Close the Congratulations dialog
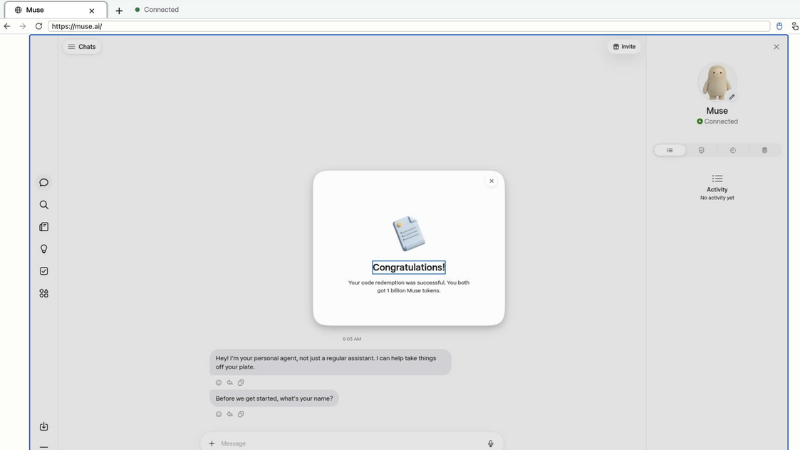This screenshot has height=450, width=800. pyautogui.click(x=491, y=181)
